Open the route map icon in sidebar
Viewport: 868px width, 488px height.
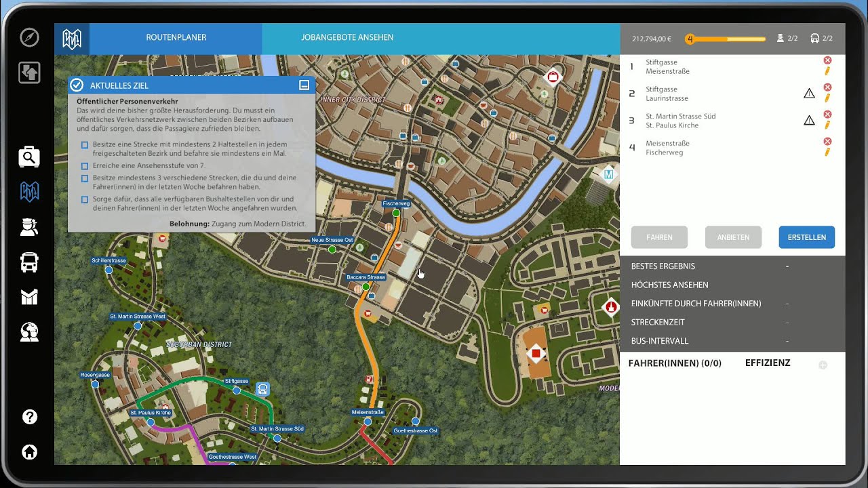pyautogui.click(x=29, y=192)
